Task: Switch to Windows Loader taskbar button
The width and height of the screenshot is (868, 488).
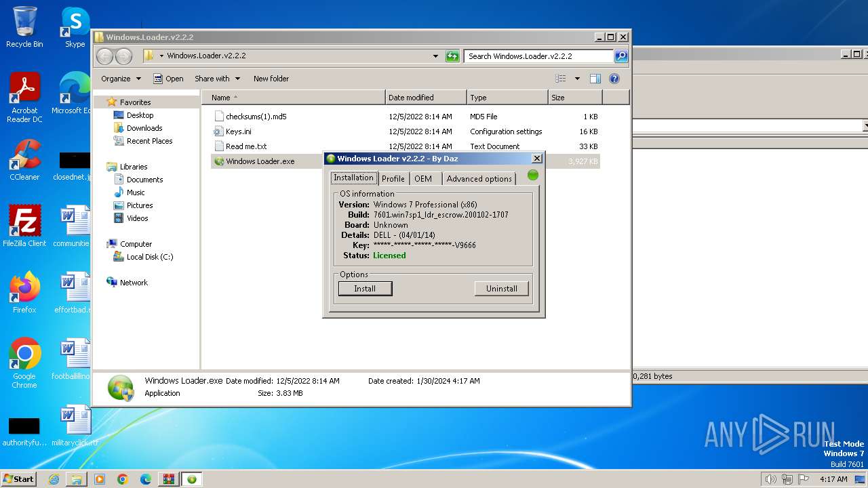Action: [x=192, y=479]
